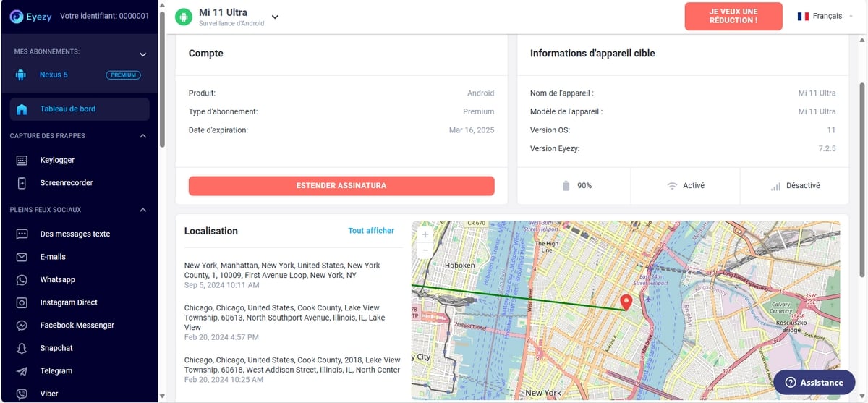Click the battery icon showing 90%
The height and width of the screenshot is (403, 868).
(566, 186)
